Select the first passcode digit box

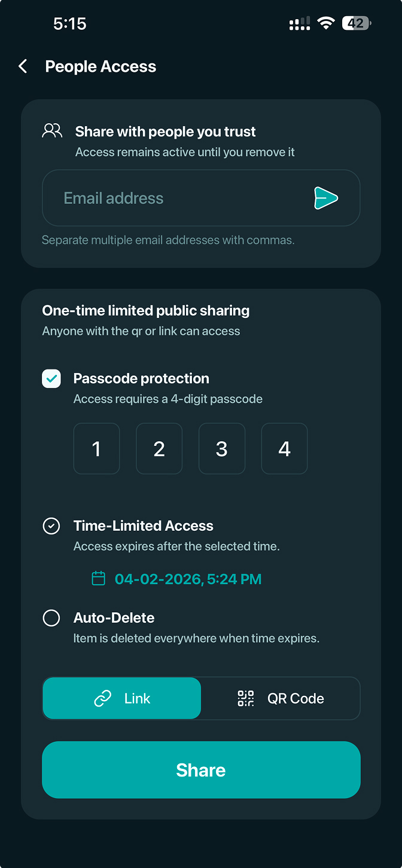click(x=96, y=449)
